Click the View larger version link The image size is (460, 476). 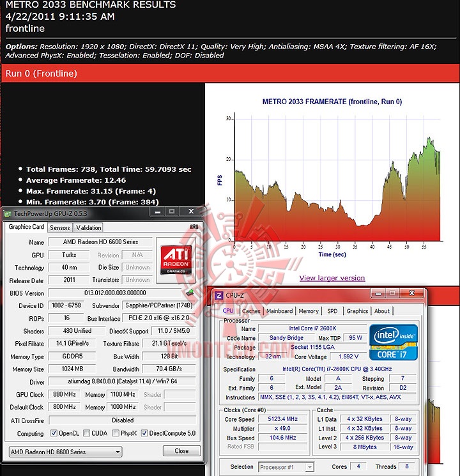pos(332,278)
